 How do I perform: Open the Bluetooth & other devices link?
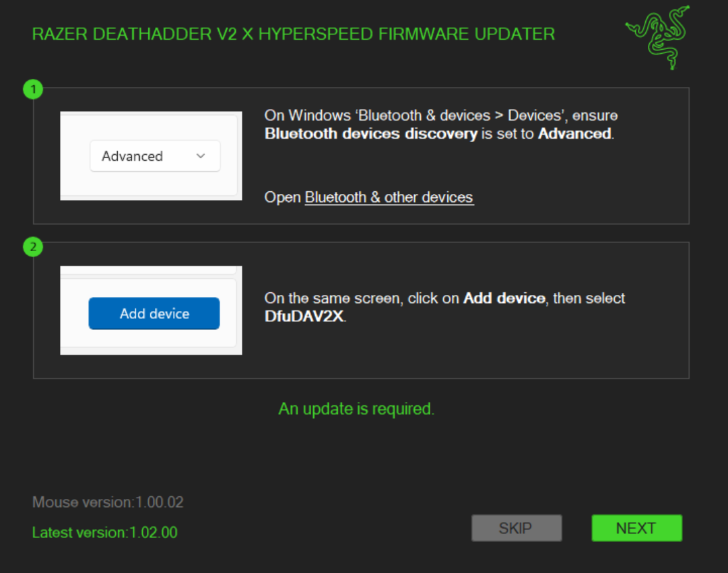click(x=389, y=198)
